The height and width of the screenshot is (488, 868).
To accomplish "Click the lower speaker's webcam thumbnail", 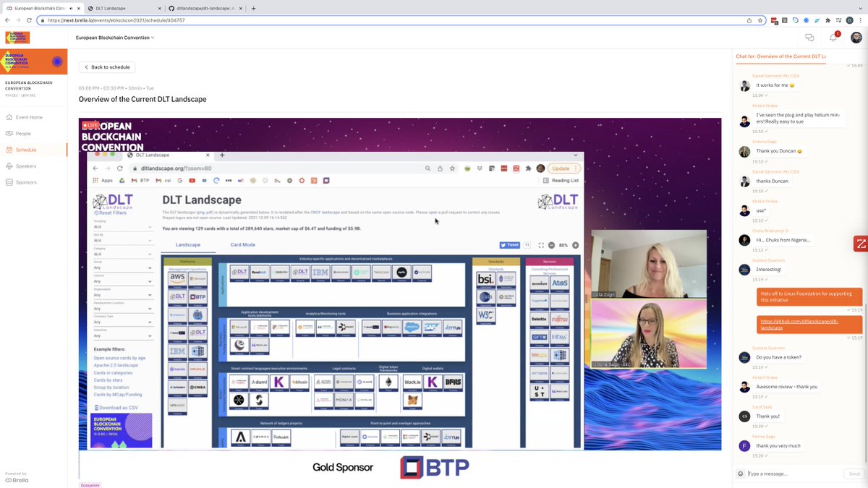I will (x=649, y=333).
